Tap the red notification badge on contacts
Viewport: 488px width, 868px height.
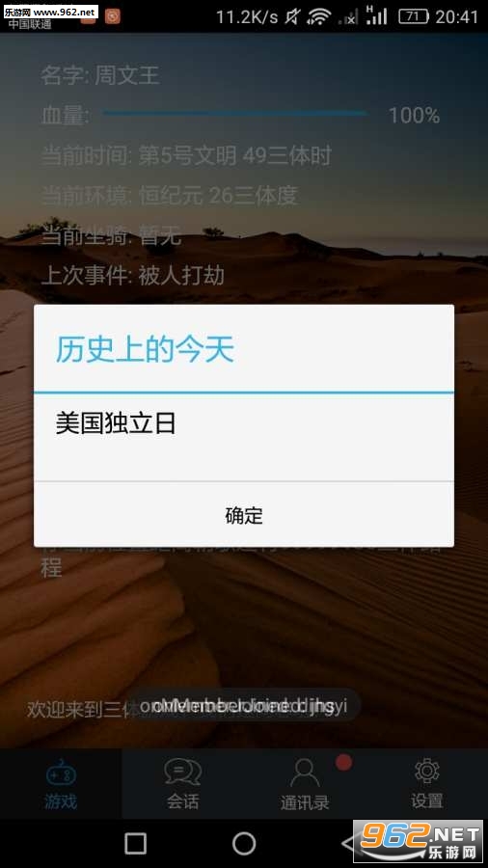click(343, 763)
